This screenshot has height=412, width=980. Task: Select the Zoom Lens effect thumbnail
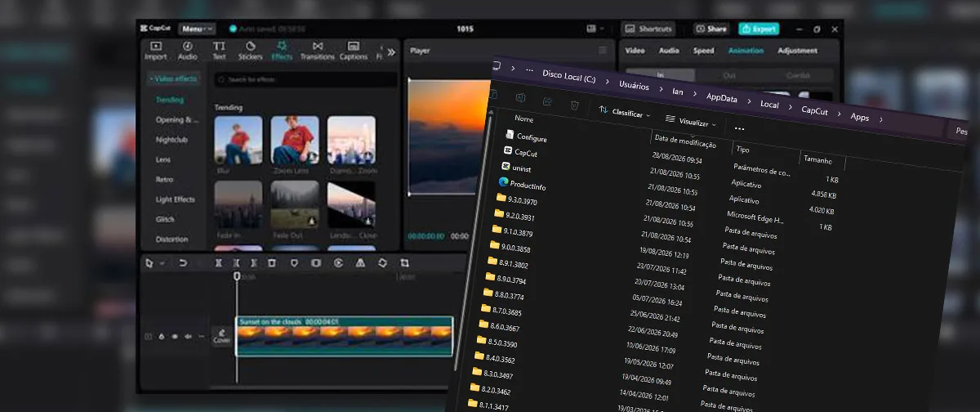coord(295,141)
